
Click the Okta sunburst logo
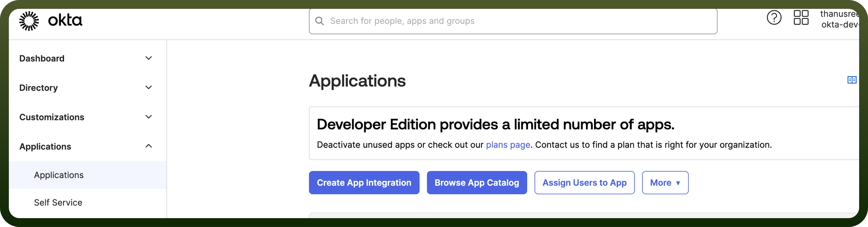tap(29, 21)
